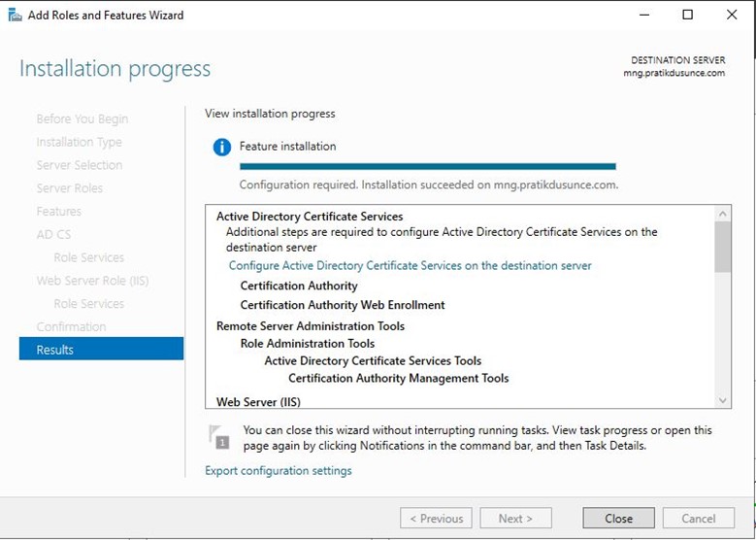Select Role Services under Web Server Role (IIS)
The height and width of the screenshot is (540, 756).
[x=88, y=304]
